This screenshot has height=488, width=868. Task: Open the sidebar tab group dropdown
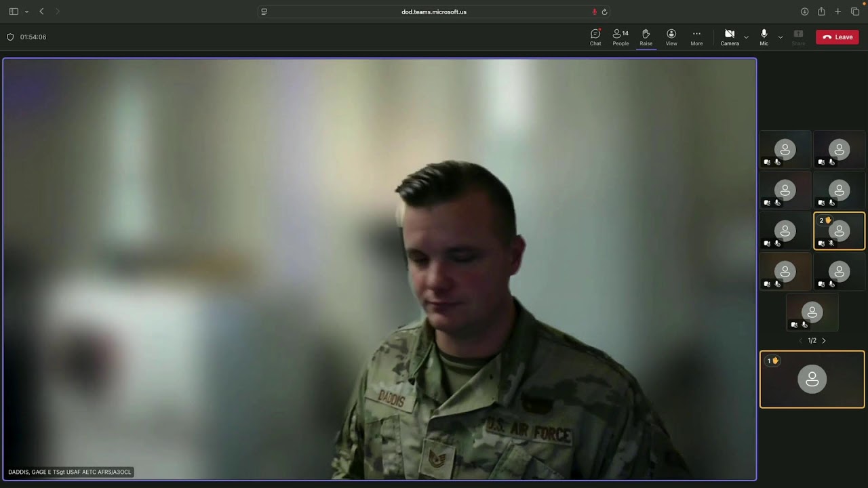[26, 12]
